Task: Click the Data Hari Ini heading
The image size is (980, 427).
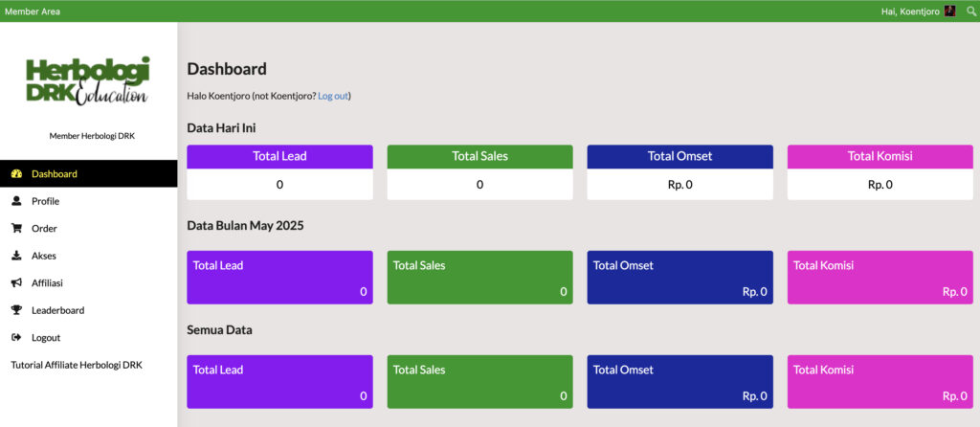Action: coord(221,127)
